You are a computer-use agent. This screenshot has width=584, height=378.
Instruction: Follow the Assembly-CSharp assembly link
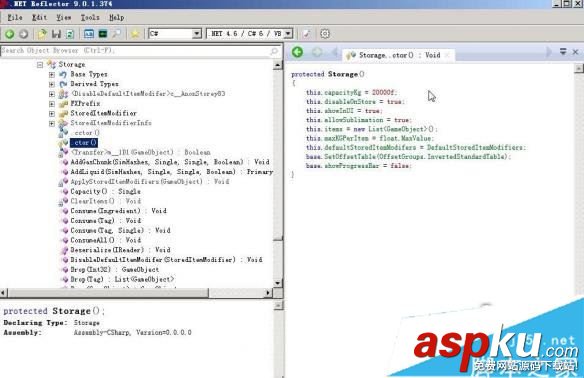132,333
